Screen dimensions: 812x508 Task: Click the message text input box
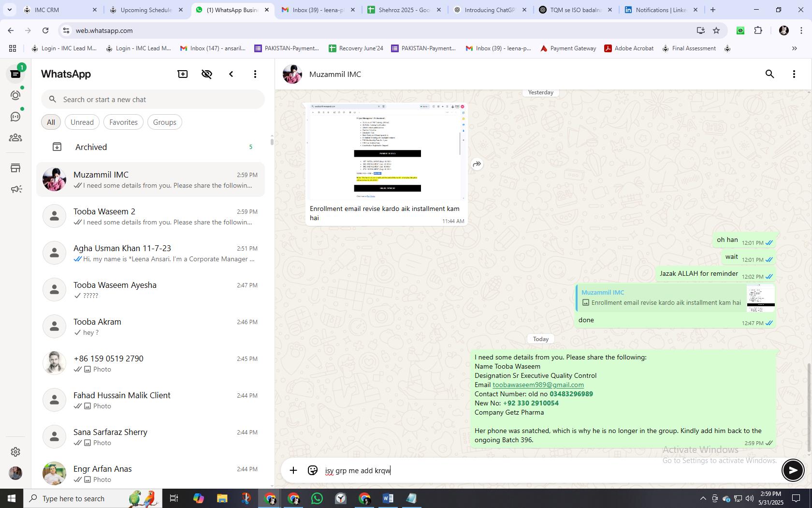pyautogui.click(x=550, y=470)
